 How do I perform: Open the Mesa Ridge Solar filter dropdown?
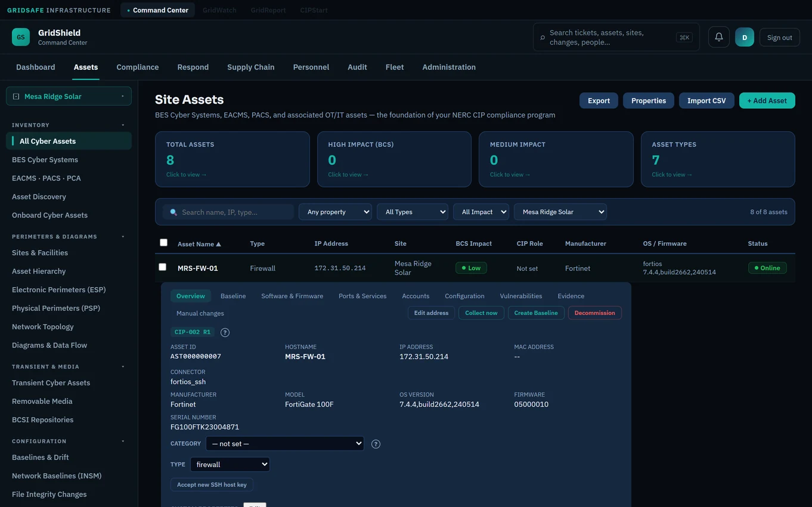[x=560, y=212]
